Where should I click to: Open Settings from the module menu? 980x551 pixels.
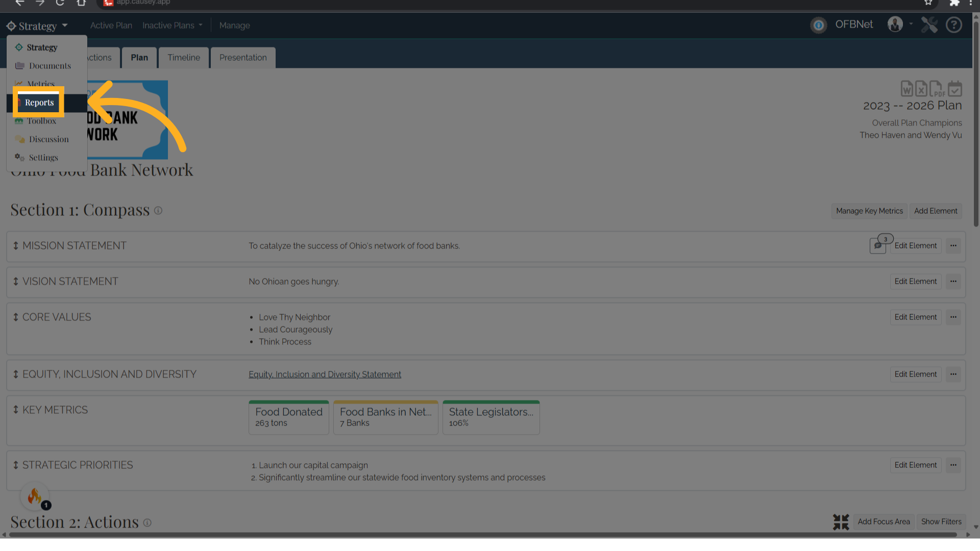[x=47, y=158]
